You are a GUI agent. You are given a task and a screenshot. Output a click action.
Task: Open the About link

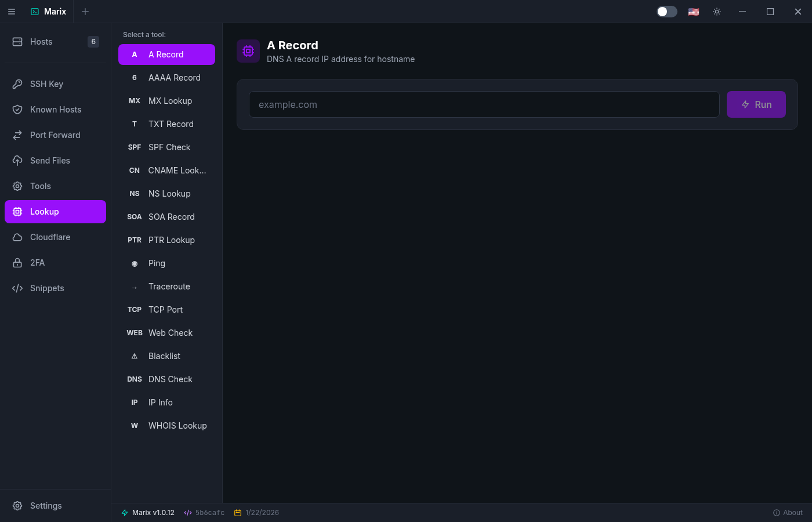pyautogui.click(x=788, y=512)
